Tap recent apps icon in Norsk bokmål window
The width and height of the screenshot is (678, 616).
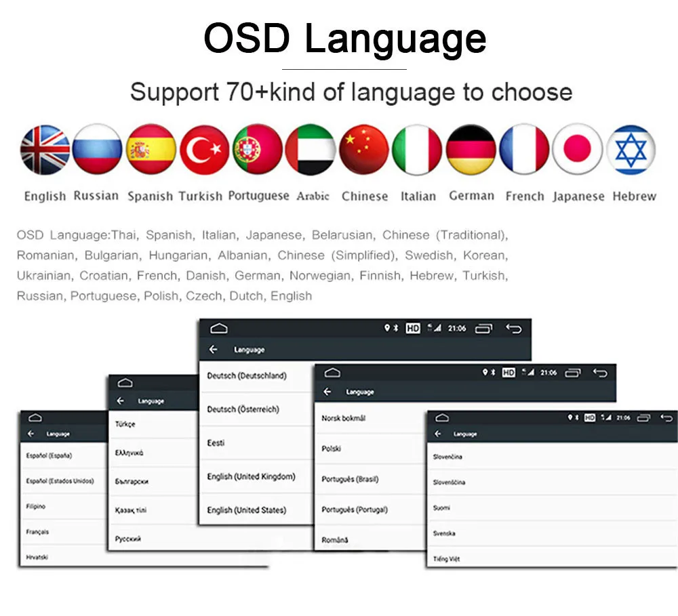tap(573, 373)
